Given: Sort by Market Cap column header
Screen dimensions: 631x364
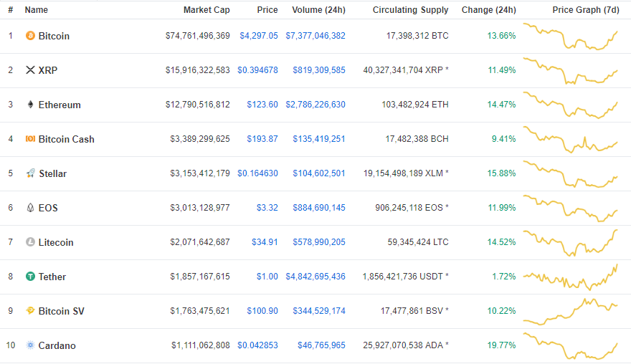Looking at the screenshot, I should click(207, 10).
